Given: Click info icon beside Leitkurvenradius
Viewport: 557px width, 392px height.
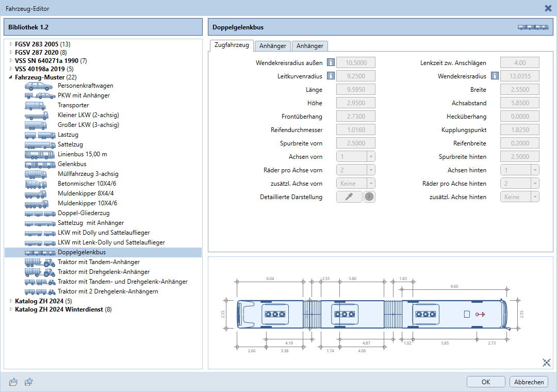Looking at the screenshot, I should coord(331,76).
